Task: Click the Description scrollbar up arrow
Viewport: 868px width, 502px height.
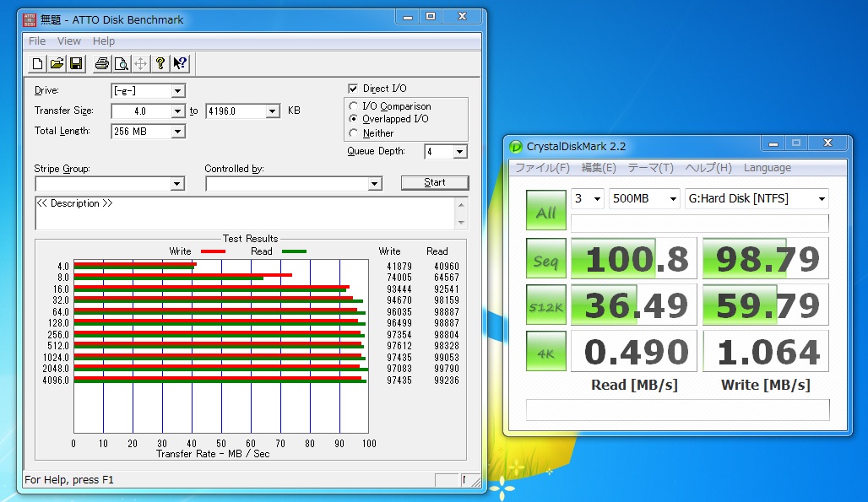Action: click(461, 204)
